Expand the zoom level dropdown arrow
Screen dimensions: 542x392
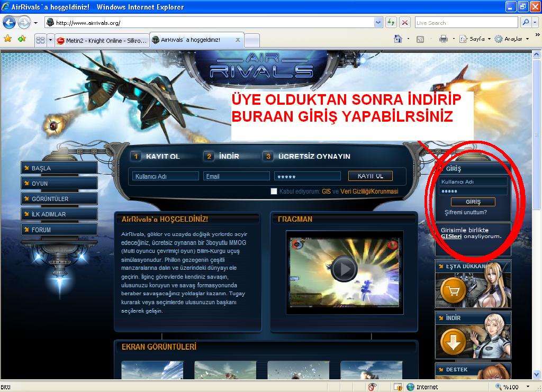528,387
